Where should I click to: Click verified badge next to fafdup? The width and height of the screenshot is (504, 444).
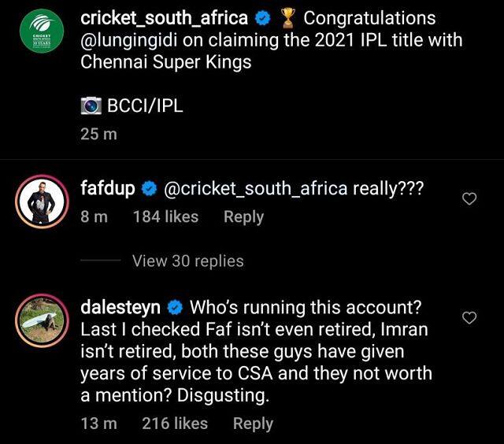pos(148,190)
